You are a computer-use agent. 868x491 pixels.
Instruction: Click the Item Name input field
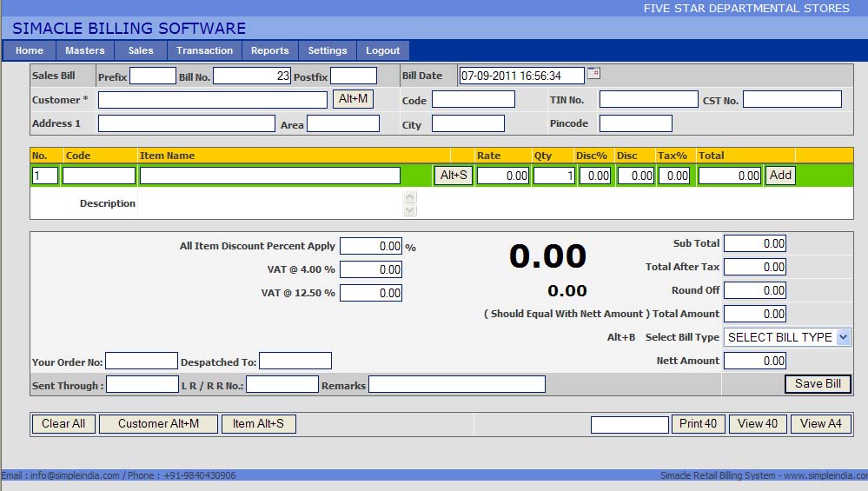269,176
